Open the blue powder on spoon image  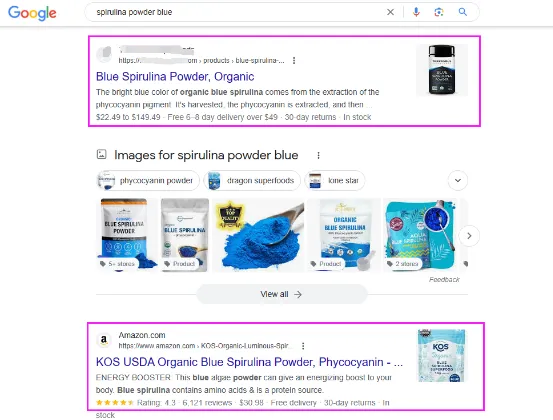[258, 235]
